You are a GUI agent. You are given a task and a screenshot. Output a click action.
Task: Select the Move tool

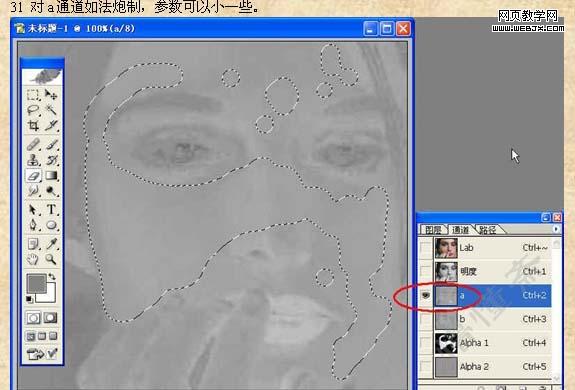(x=51, y=95)
